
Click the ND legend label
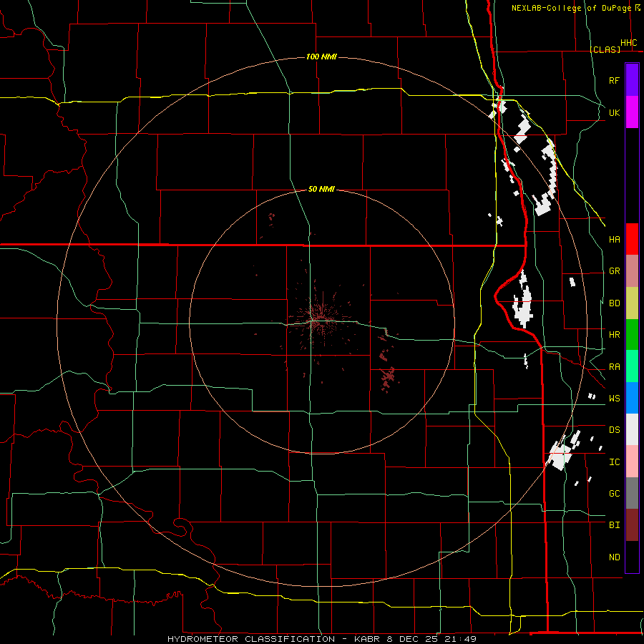pyautogui.click(x=614, y=557)
